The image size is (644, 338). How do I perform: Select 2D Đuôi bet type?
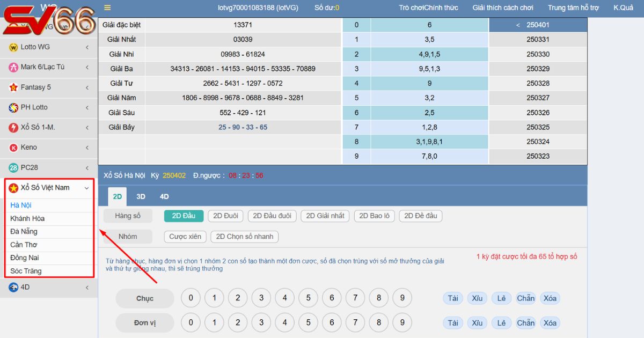[x=225, y=216]
